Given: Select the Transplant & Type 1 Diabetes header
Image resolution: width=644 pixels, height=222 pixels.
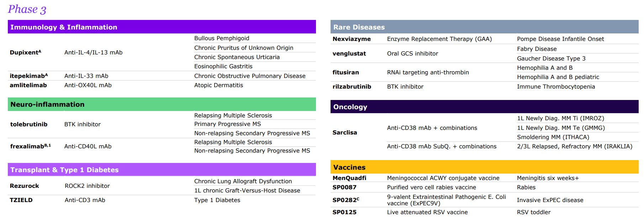Looking at the screenshot, I should 64,170.
